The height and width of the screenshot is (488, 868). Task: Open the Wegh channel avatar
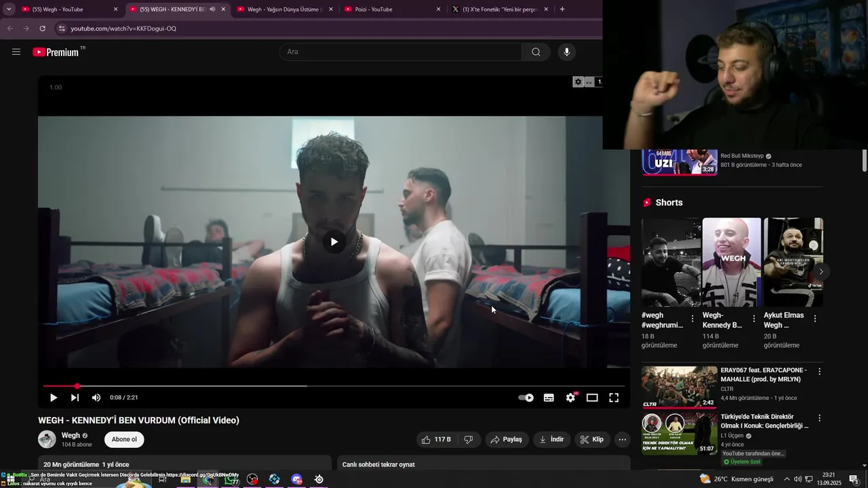[47, 439]
